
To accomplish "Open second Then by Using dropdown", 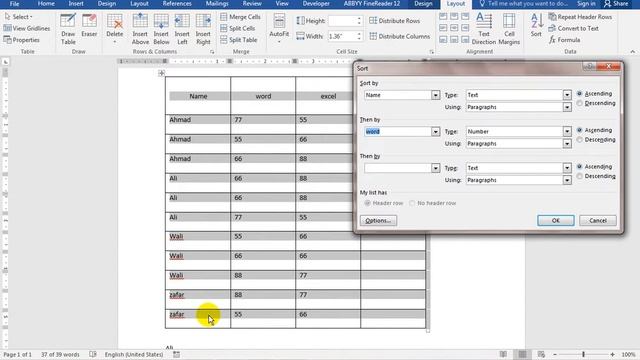I will click(567, 180).
